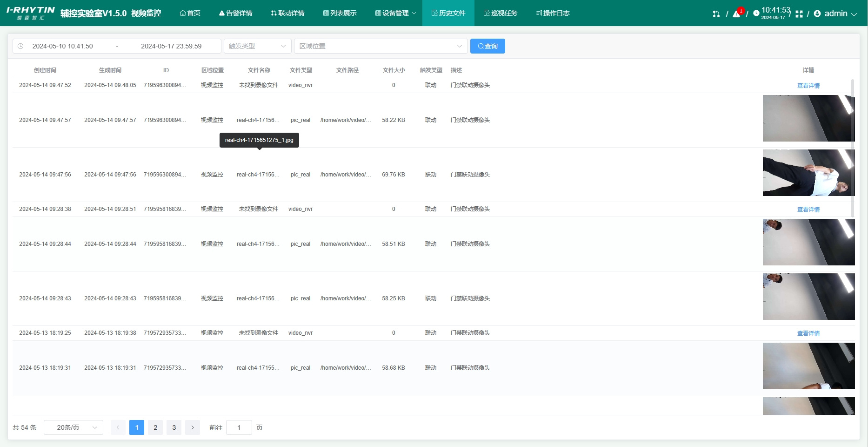Click file size cell 58.51 KB
This screenshot has width=868, height=447.
pos(394,244)
